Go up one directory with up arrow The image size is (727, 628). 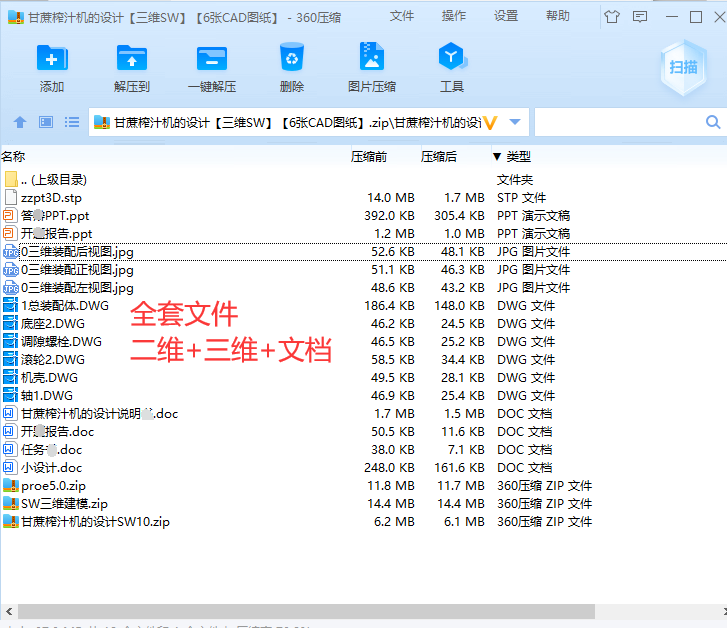click(x=19, y=122)
